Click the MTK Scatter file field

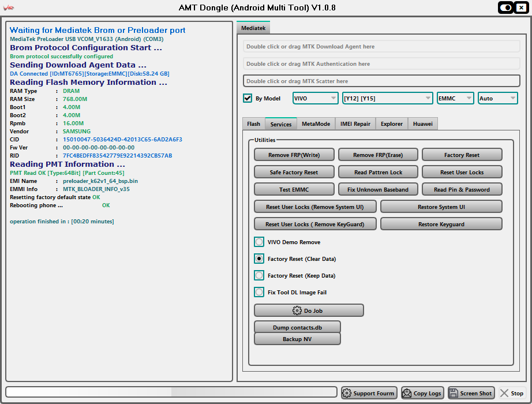381,81
